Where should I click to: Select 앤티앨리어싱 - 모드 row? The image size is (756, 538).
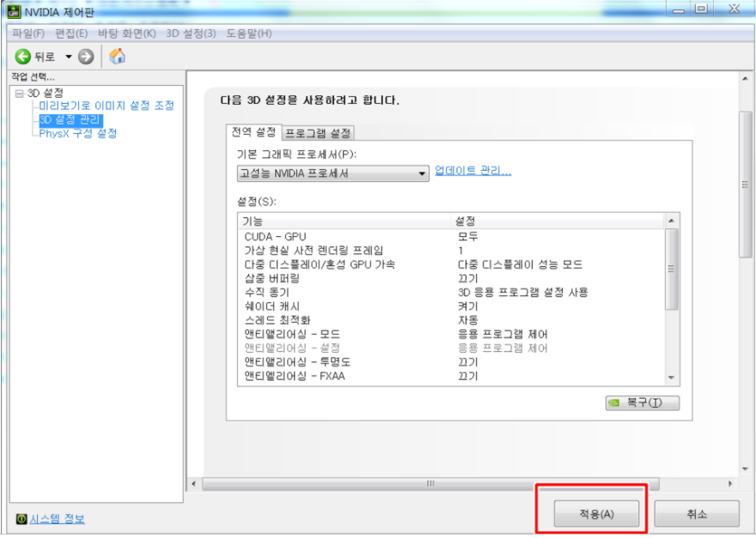coord(451,335)
